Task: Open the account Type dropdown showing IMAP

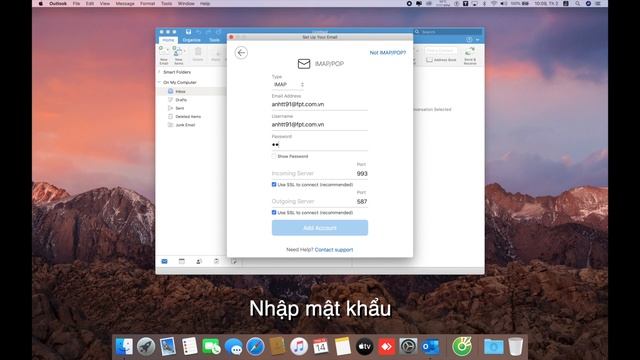Action: click(288, 84)
